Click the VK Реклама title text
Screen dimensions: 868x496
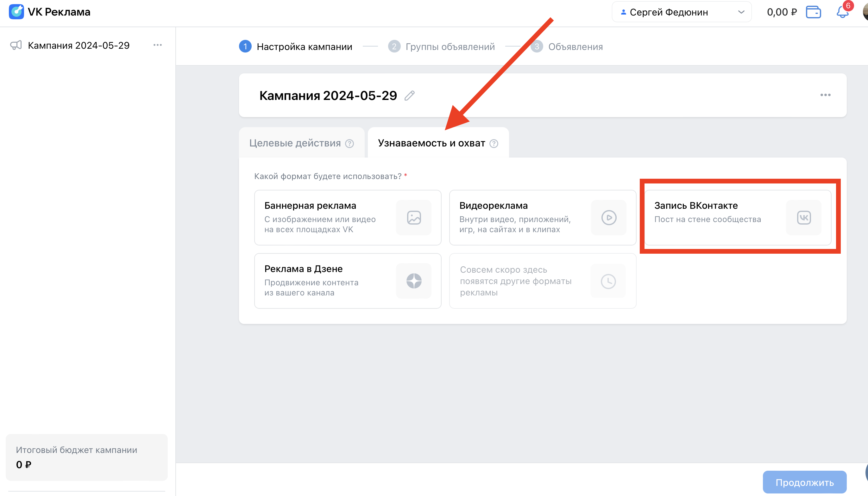coord(59,12)
